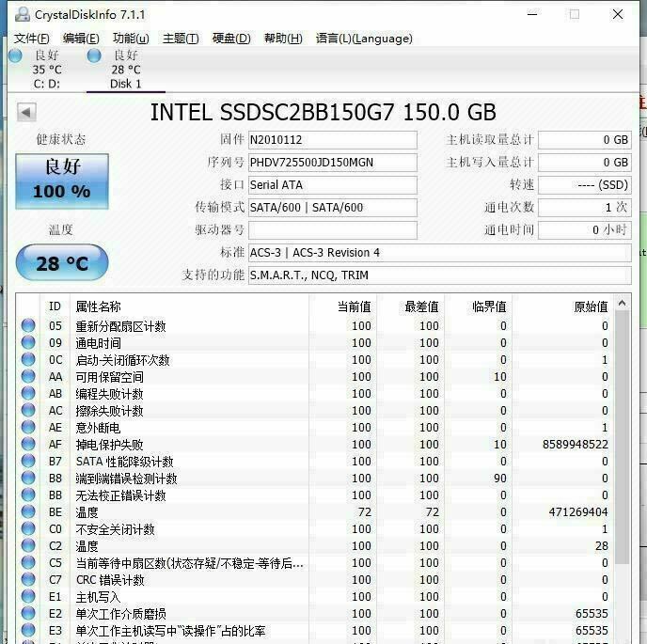Click the 通电时间 value 0 小时
This screenshot has width=647, height=644.
pyautogui.click(x=585, y=230)
